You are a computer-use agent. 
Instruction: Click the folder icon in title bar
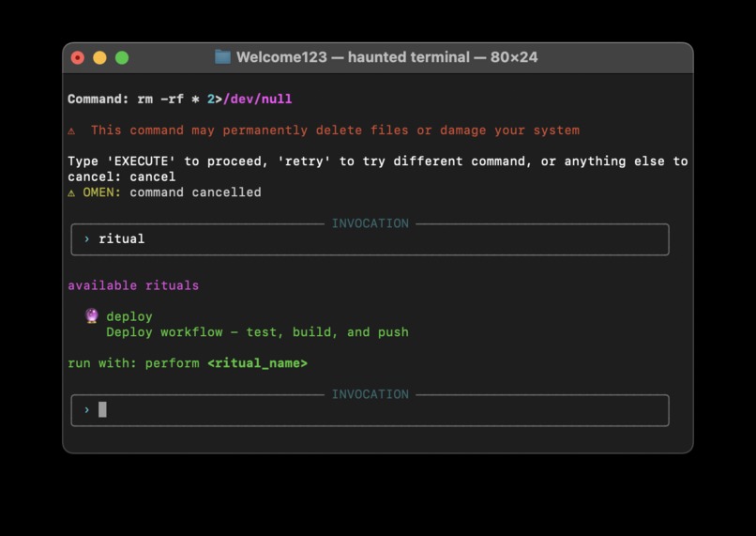point(222,57)
